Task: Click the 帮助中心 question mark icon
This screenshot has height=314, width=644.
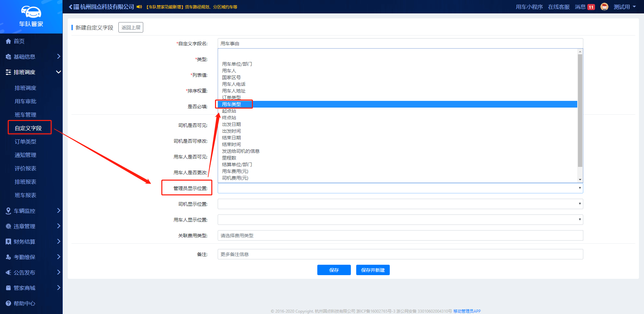Action: [8, 303]
